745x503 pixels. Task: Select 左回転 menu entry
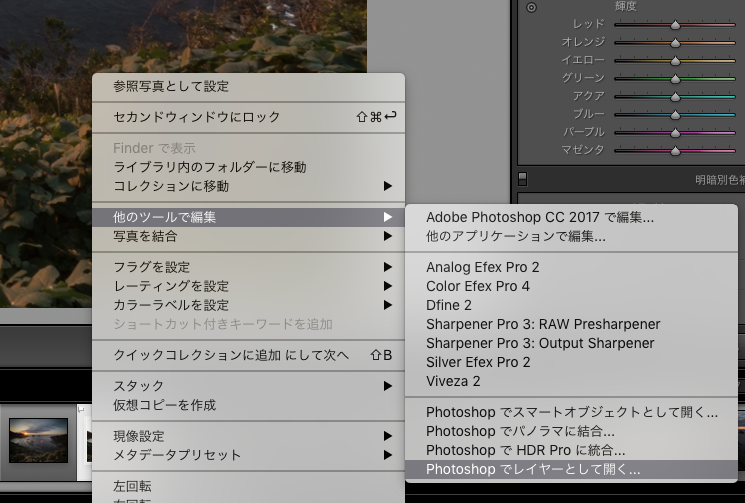click(x=248, y=486)
